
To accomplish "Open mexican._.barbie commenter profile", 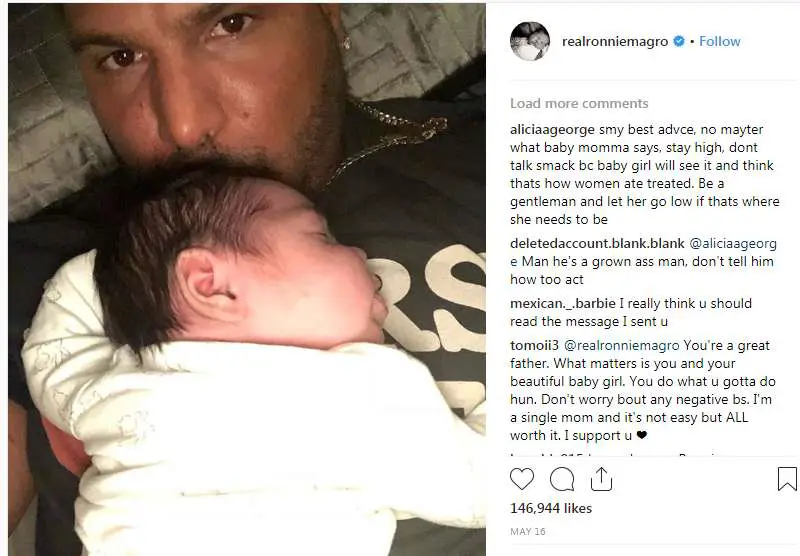I will coord(562,304).
